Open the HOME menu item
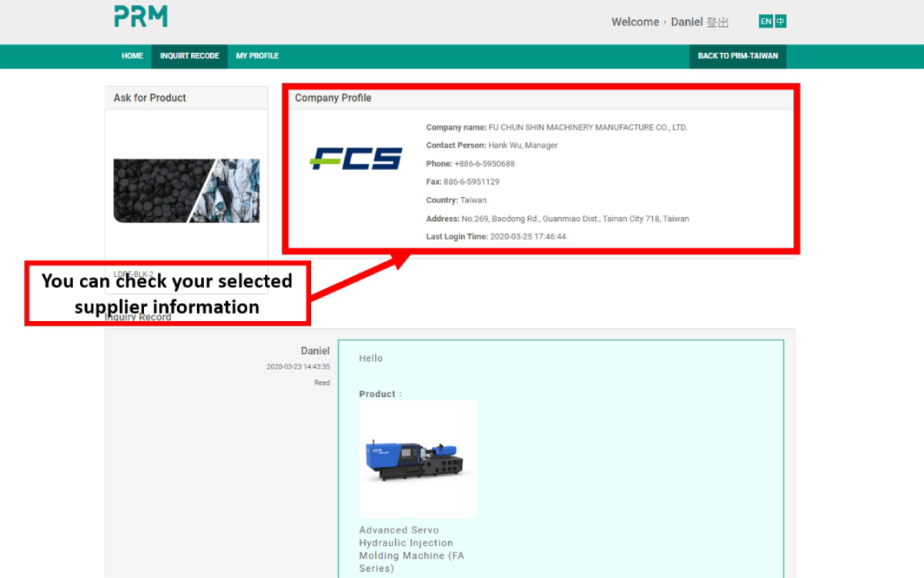The width and height of the screenshot is (924, 578). tap(132, 56)
